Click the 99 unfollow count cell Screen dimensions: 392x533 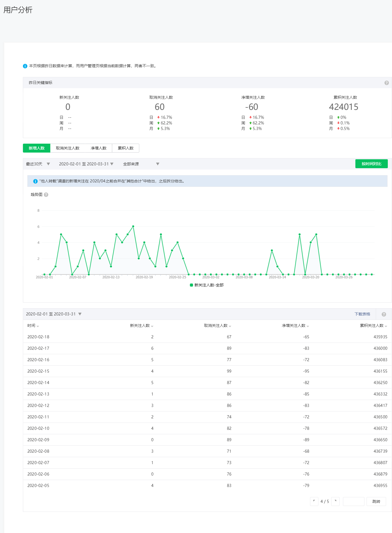[x=229, y=371]
